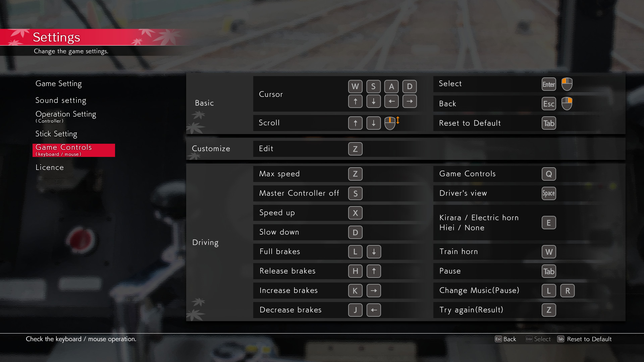
Task: Click the Esc key icon for Back
Action: (x=548, y=104)
